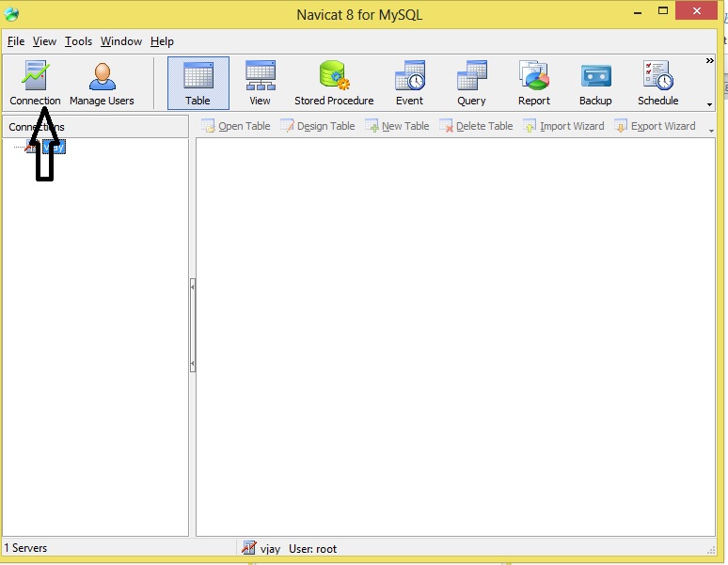Collapse the Connections pane via splitter handle

[193, 325]
